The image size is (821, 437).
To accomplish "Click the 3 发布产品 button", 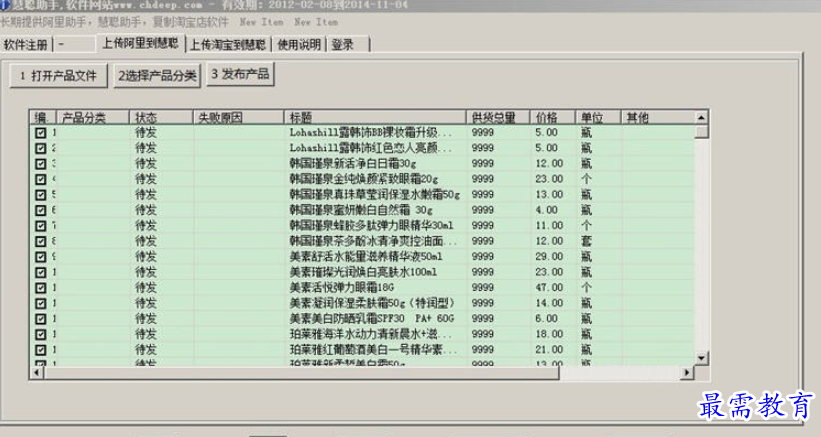I will click(x=240, y=74).
